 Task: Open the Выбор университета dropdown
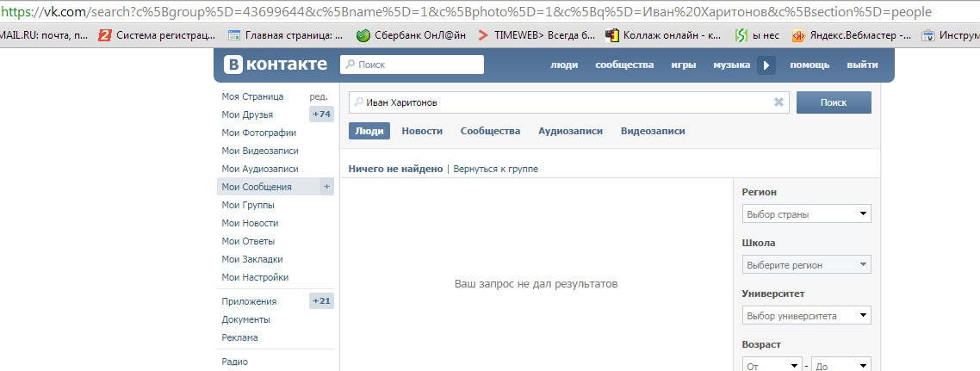pos(806,315)
